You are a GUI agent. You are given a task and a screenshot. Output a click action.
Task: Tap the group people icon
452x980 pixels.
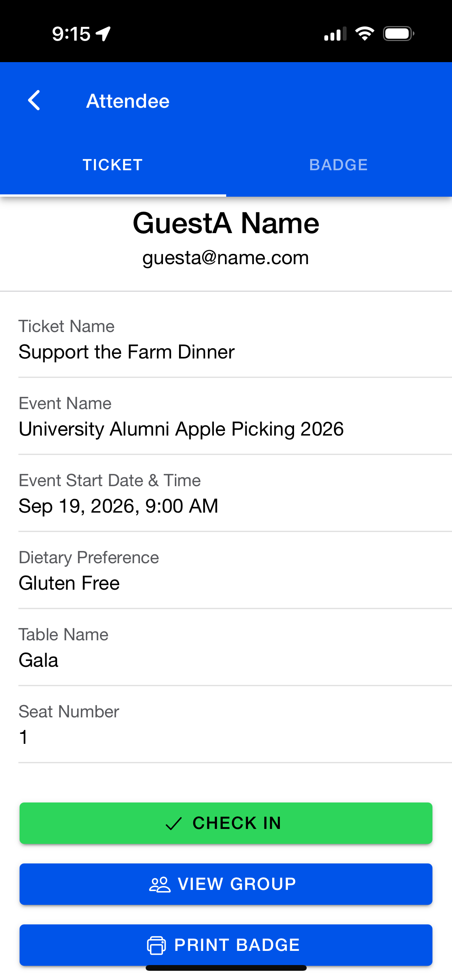[x=159, y=885]
